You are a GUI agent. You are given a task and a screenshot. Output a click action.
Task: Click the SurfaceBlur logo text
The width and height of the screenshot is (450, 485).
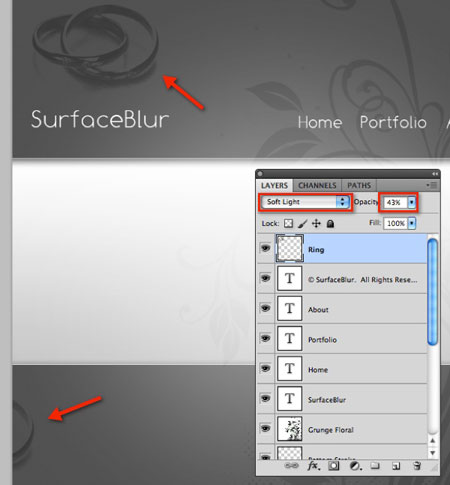point(100,119)
